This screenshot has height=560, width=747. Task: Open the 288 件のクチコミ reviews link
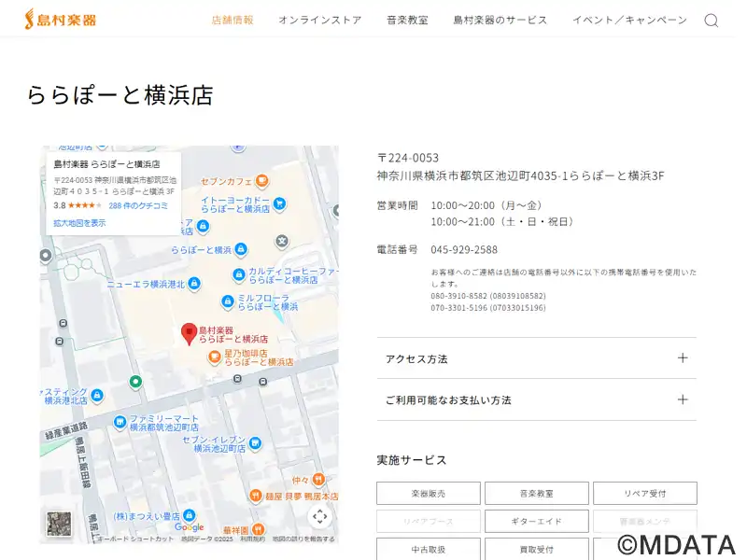[x=138, y=205]
